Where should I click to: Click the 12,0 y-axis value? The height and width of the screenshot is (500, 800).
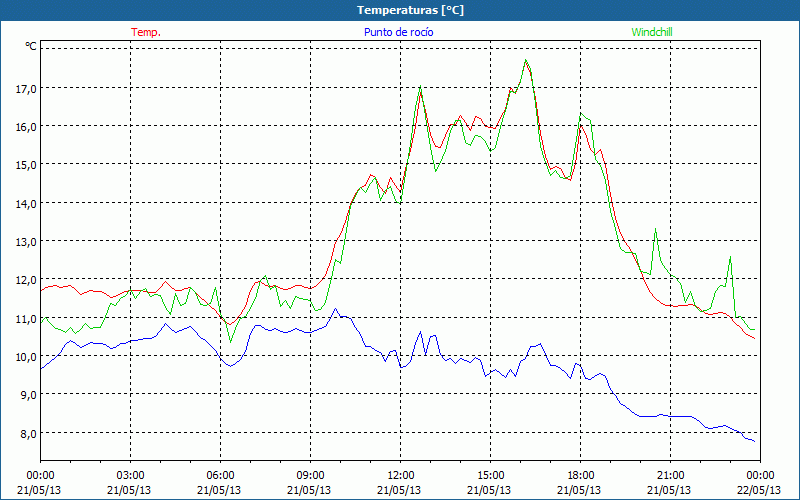tap(26, 280)
